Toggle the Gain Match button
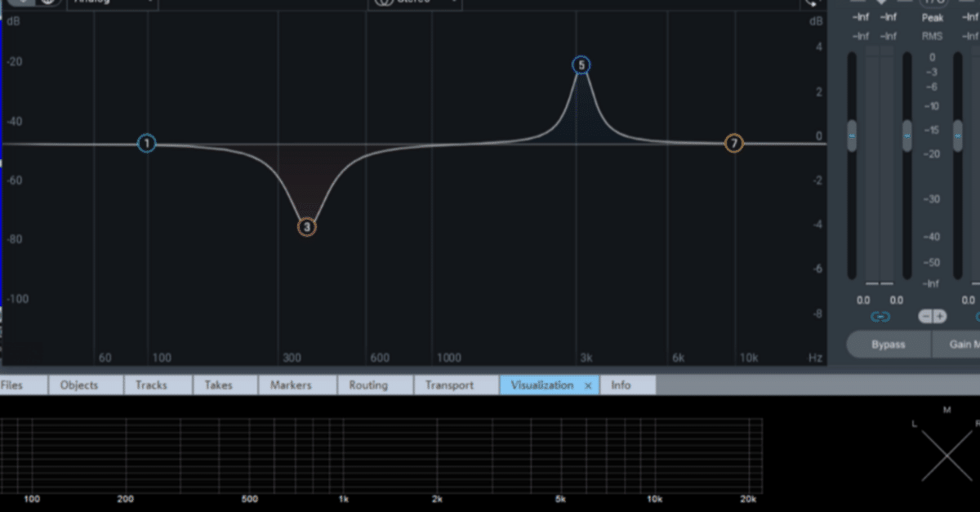The height and width of the screenshot is (512, 980). [956, 345]
